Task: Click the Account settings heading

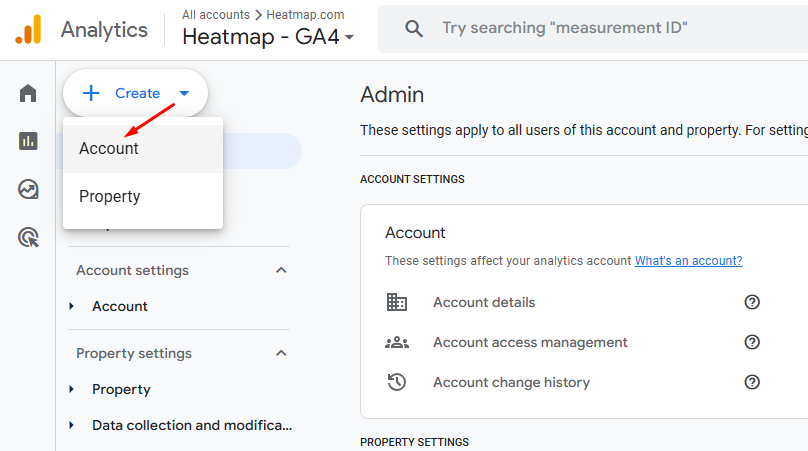Action: pos(132,270)
